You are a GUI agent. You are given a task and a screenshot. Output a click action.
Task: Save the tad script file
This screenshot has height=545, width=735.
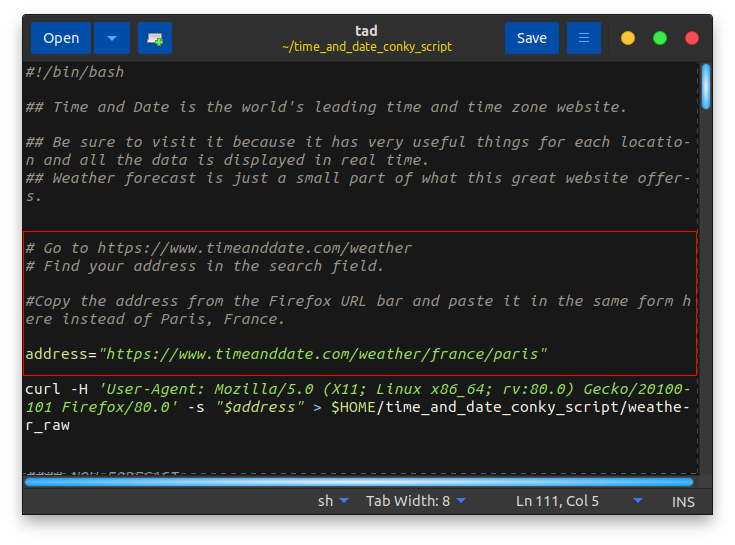pyautogui.click(x=532, y=38)
